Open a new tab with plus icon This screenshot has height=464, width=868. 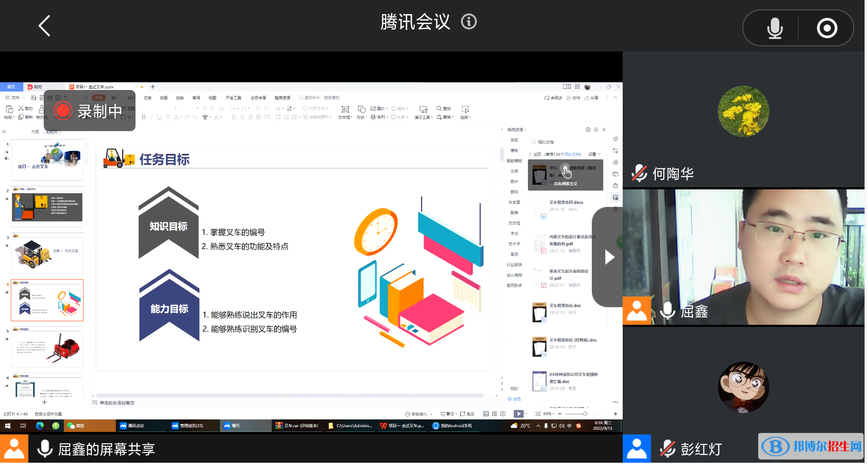[153, 87]
